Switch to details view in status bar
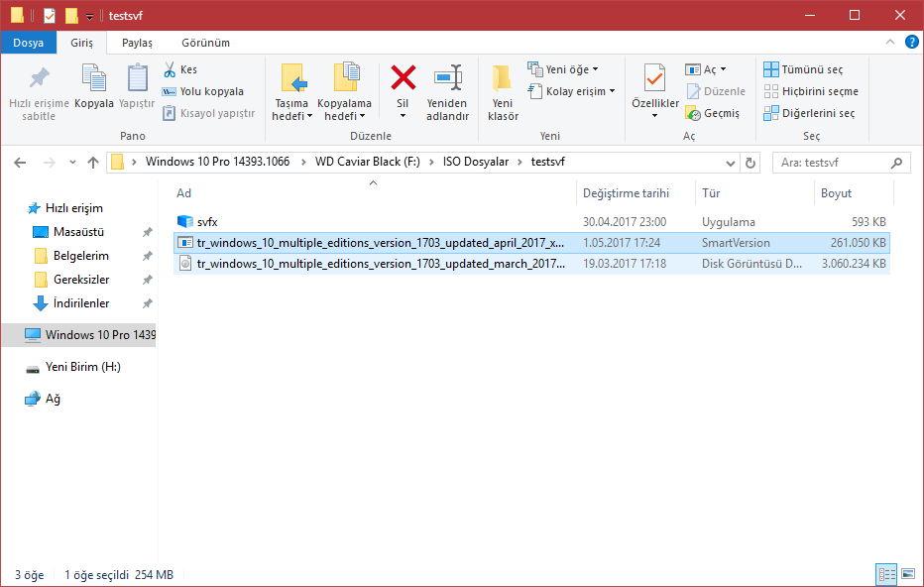This screenshot has width=924, height=587. (x=886, y=574)
